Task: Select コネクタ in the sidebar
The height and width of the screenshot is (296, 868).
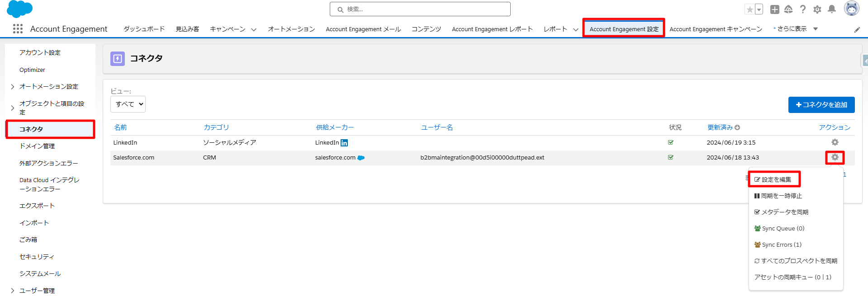Action: (50, 129)
